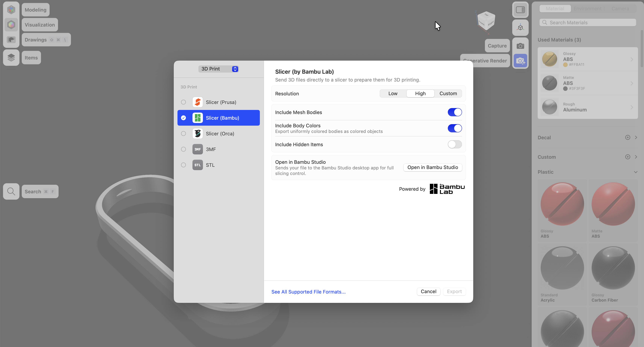The height and width of the screenshot is (347, 644).
Task: Open Rough Aluminum material details
Action: (587, 107)
